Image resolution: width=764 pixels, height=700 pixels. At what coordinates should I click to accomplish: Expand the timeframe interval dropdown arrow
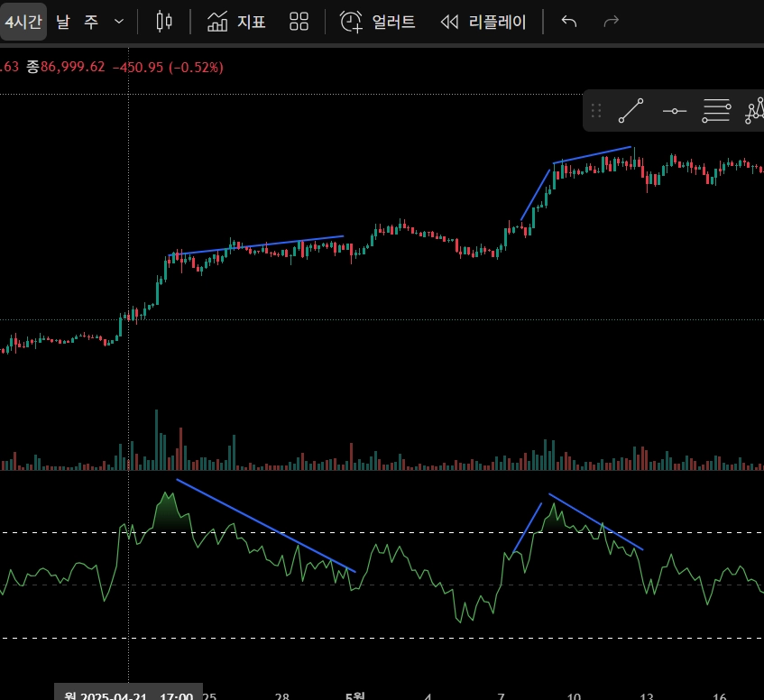point(119,22)
